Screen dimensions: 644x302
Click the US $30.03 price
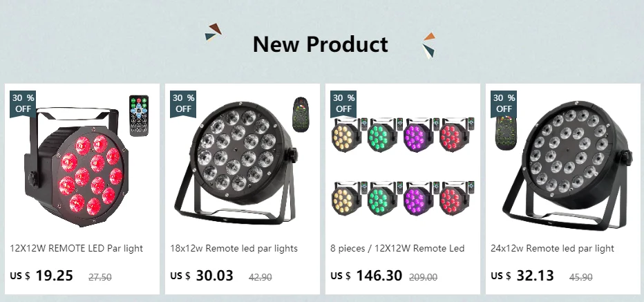[x=202, y=275]
